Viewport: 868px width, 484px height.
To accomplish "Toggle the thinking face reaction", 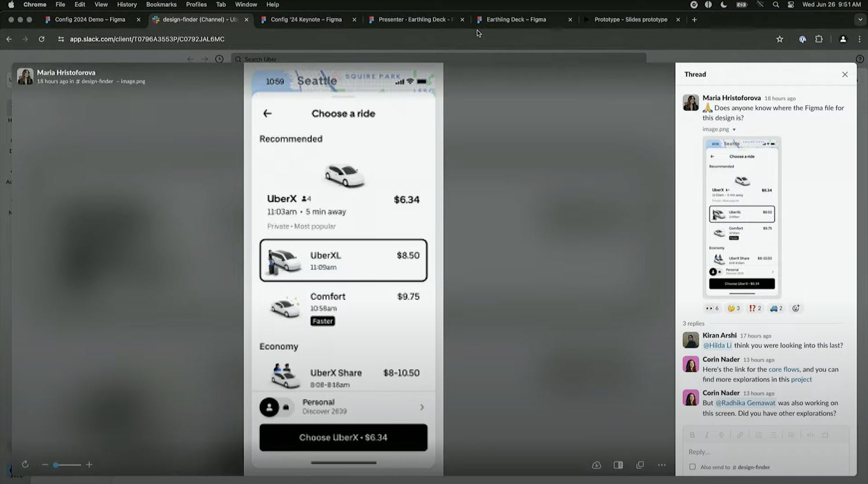I will (x=734, y=308).
